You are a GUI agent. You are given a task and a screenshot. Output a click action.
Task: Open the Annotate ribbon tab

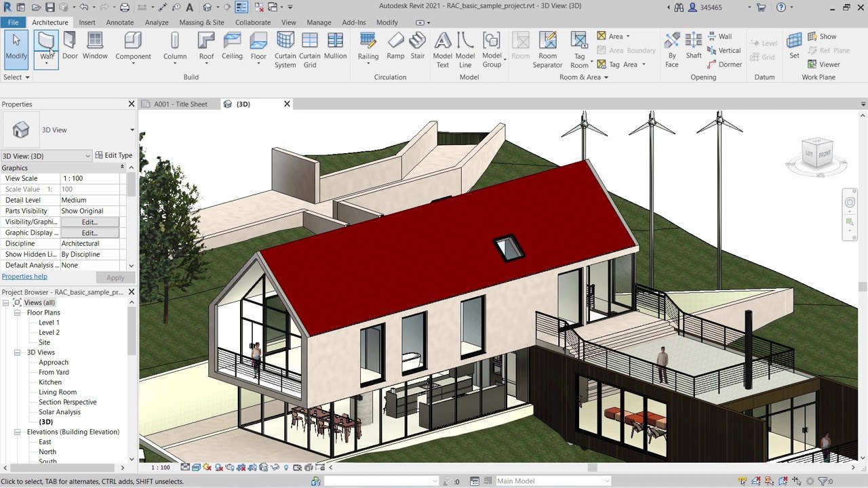point(119,22)
